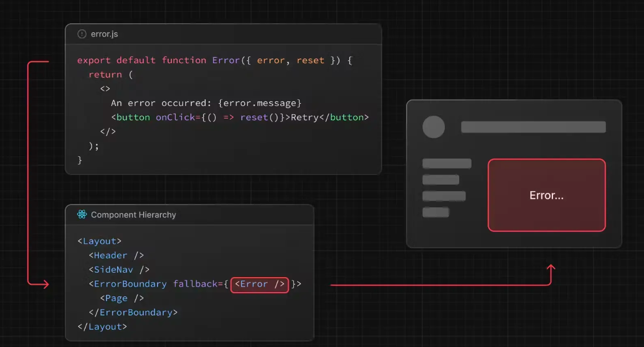Image resolution: width=644 pixels, height=347 pixels.
Task: Click the <Page /> line
Action: coord(122,298)
